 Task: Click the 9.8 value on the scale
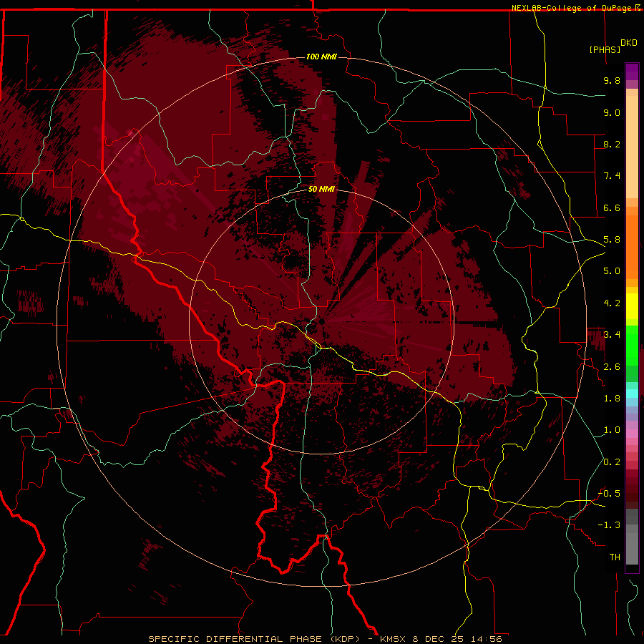pos(612,80)
